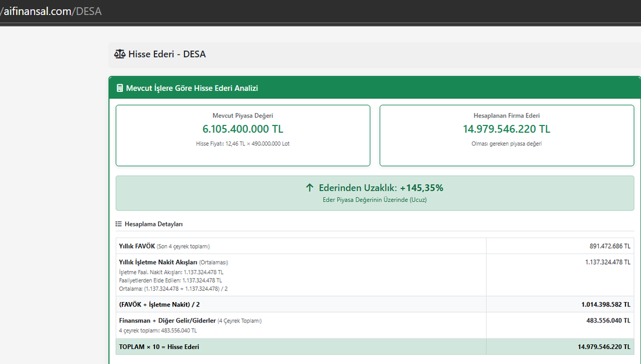Click the 'Hesaplama Detayları' section title
Viewport: 641px width, 364px height.
154,224
